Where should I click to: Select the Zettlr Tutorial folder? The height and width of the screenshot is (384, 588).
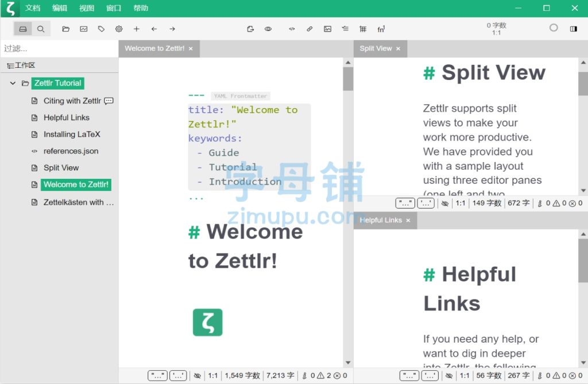coord(58,83)
